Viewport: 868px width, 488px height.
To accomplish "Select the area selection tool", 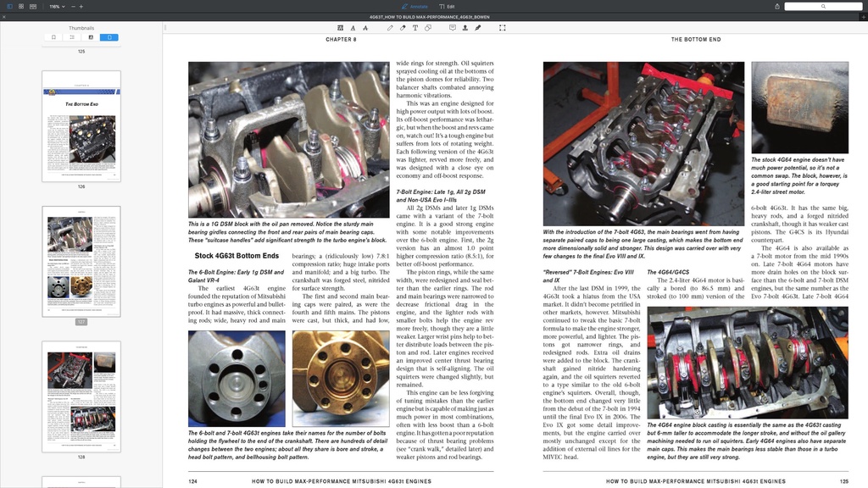I will point(503,28).
